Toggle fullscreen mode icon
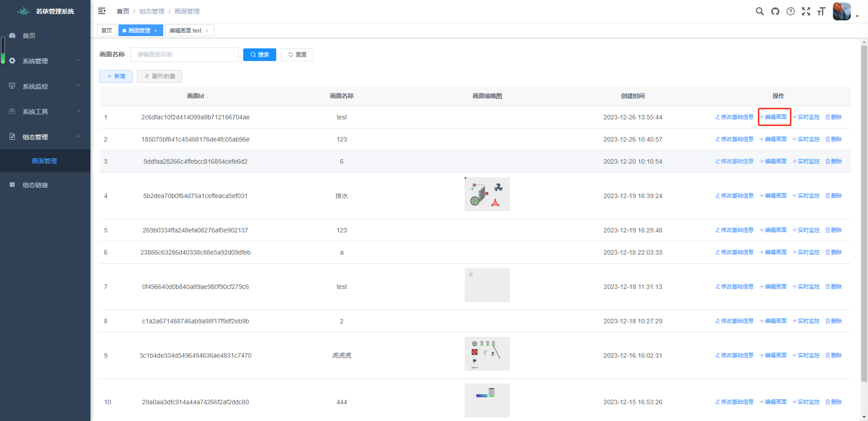The image size is (868, 421). point(806,11)
